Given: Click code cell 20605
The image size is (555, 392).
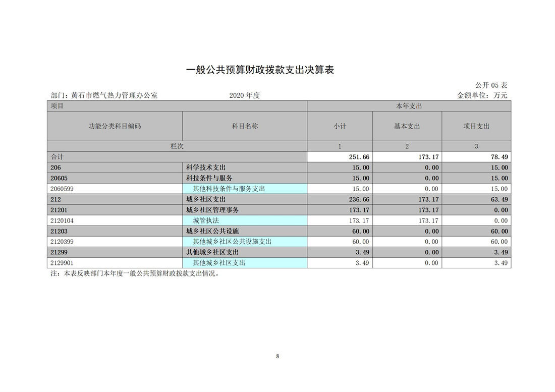Looking at the screenshot, I should click(115, 178).
